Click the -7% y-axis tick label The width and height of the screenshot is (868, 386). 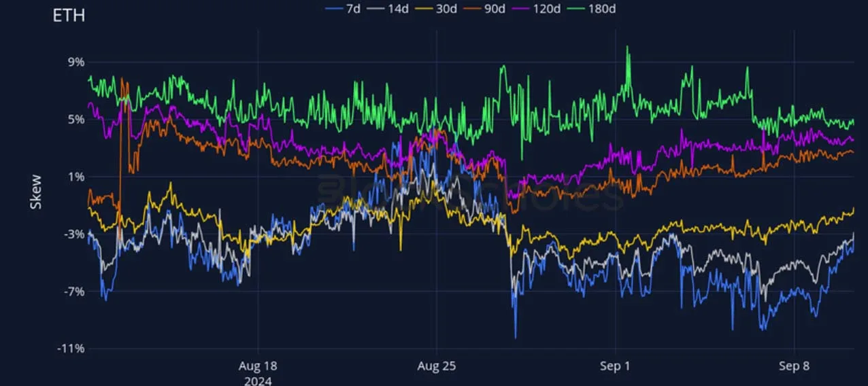(74, 292)
